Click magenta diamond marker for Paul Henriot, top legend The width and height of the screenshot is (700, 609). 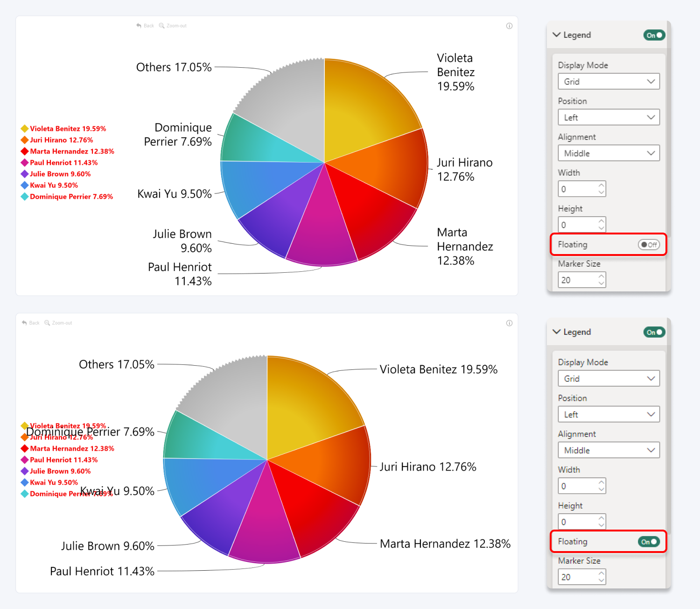(25, 163)
